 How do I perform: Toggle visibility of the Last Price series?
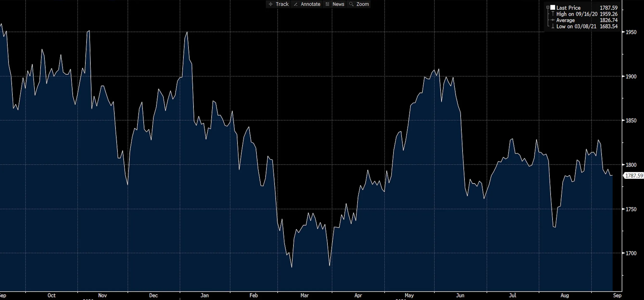553,8
